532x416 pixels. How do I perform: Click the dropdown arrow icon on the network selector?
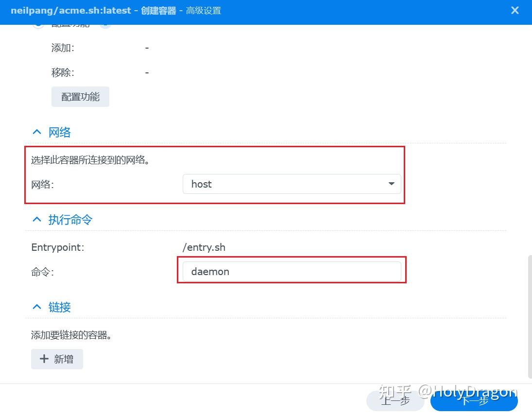coord(391,184)
